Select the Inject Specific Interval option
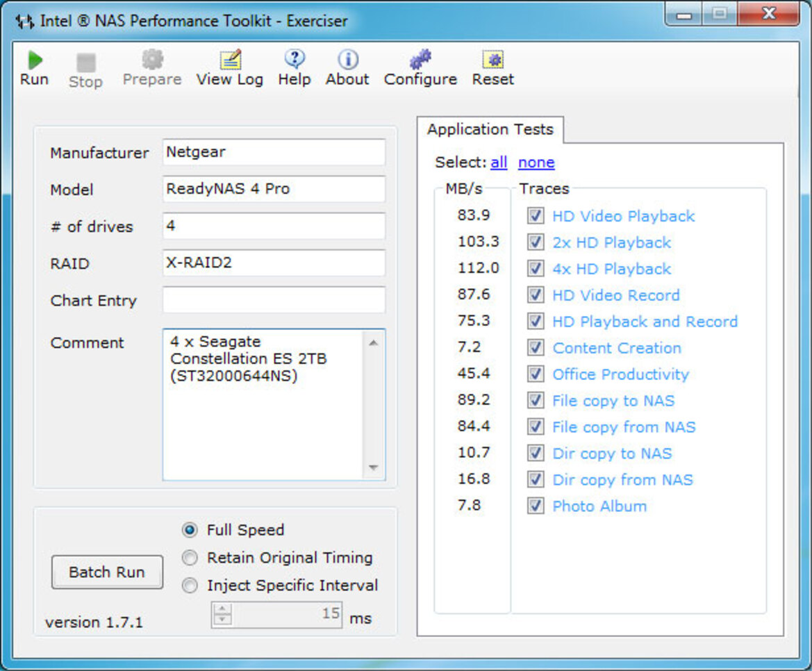Viewport: 812px width, 671px height. [x=190, y=585]
